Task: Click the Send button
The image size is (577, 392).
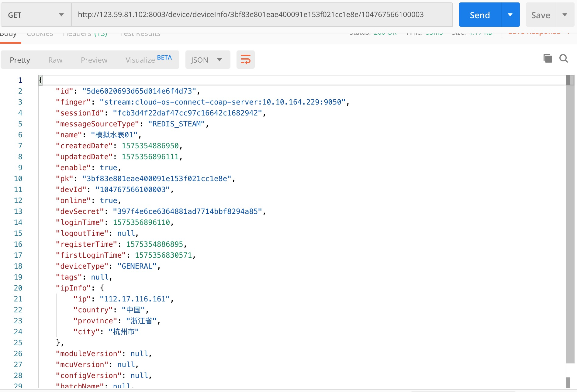Action: pos(480,15)
